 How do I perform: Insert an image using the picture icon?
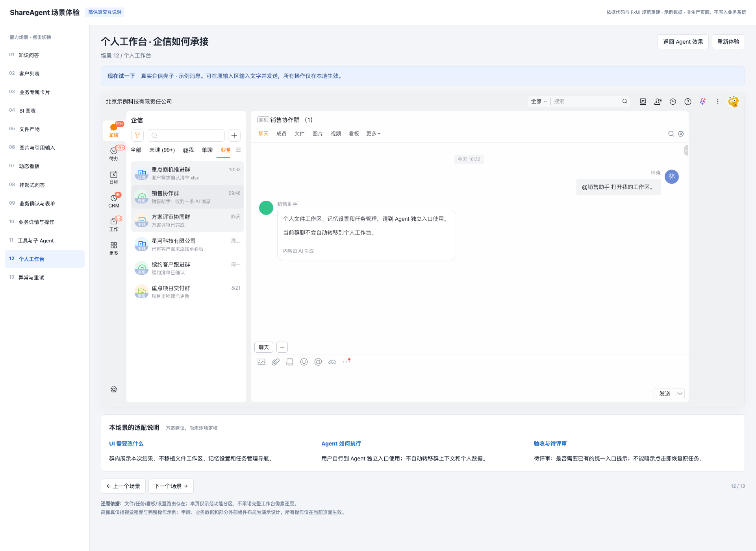pos(261,362)
